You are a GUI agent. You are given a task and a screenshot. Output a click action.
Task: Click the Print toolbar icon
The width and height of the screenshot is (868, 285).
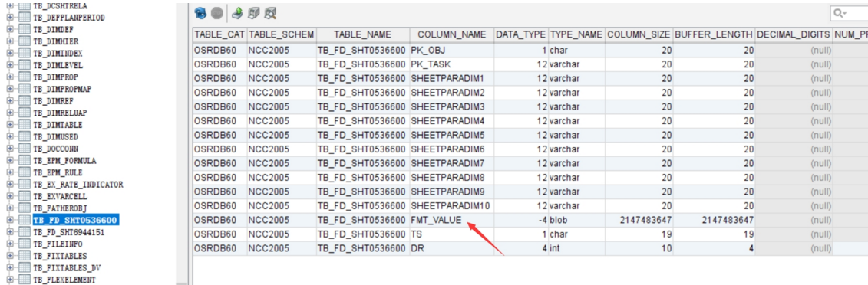253,13
